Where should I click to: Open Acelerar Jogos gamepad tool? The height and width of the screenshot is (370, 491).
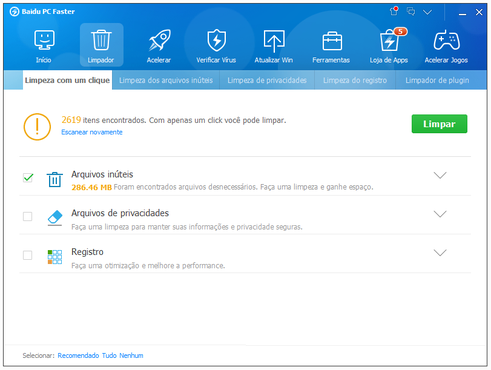tap(446, 46)
